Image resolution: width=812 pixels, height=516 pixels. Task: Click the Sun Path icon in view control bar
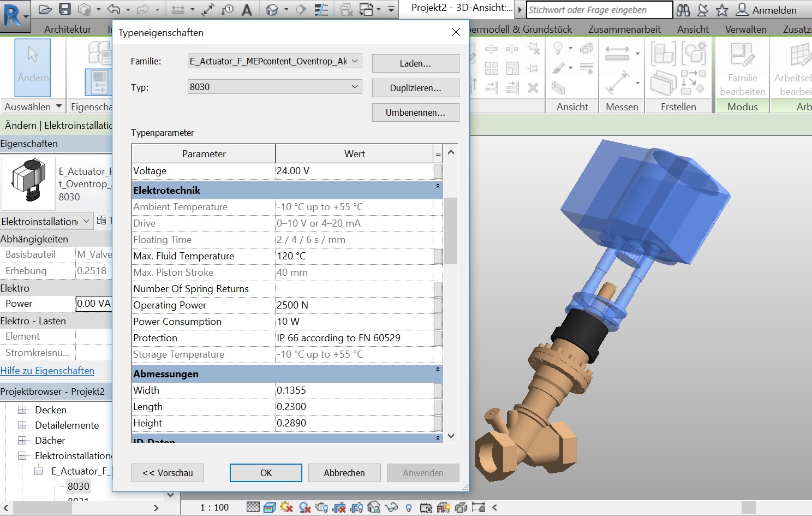click(x=286, y=507)
